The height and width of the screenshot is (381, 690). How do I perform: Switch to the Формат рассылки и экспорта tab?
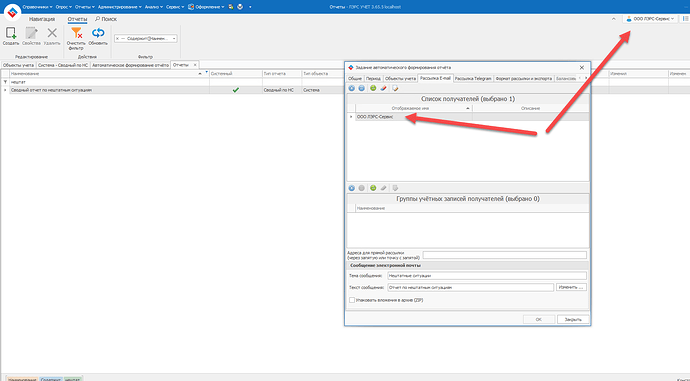coord(524,78)
